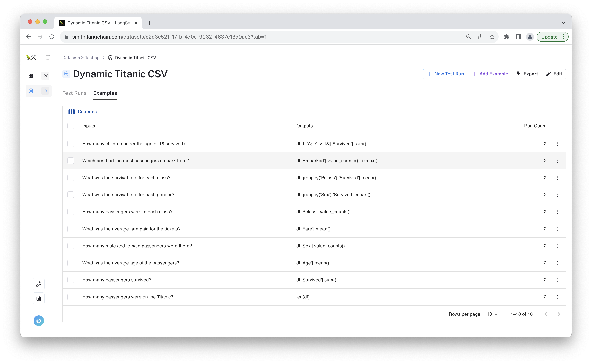The width and height of the screenshot is (592, 364).
Task: Click the document/notes icon in sidebar
Action: pyautogui.click(x=39, y=298)
